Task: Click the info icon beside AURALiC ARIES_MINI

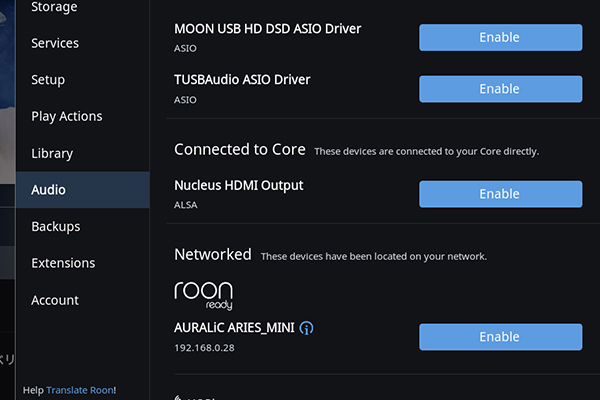Action: (x=307, y=328)
